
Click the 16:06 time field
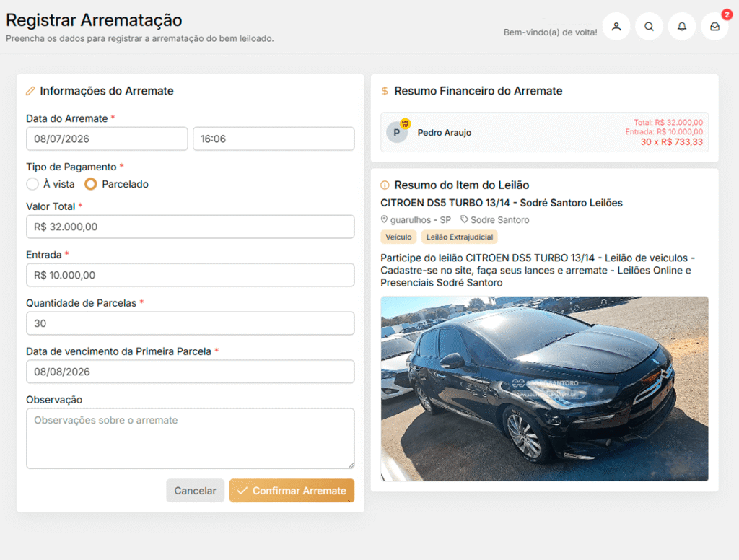(x=274, y=139)
